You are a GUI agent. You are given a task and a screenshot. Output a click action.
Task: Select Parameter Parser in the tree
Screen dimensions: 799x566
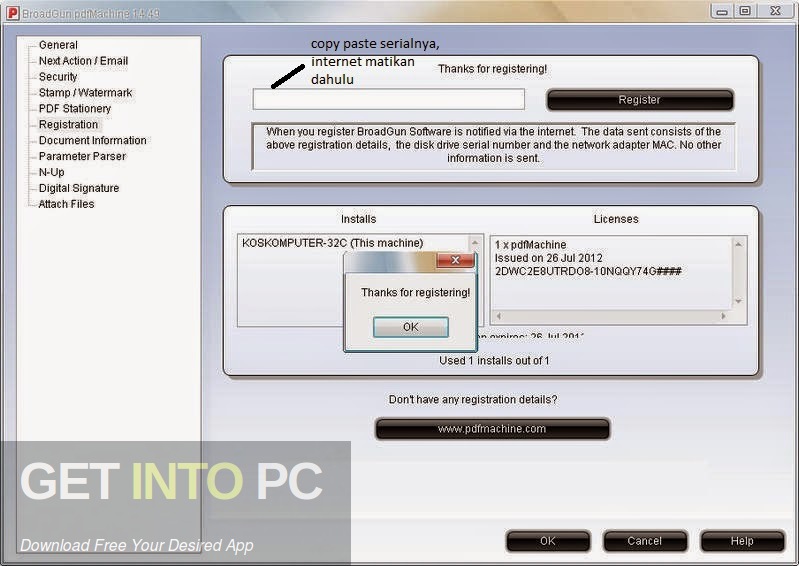(82, 156)
